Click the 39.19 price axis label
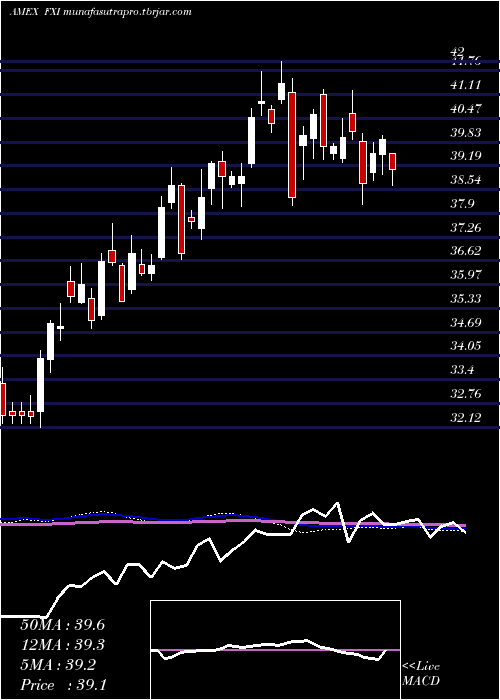 pyautogui.click(x=466, y=156)
